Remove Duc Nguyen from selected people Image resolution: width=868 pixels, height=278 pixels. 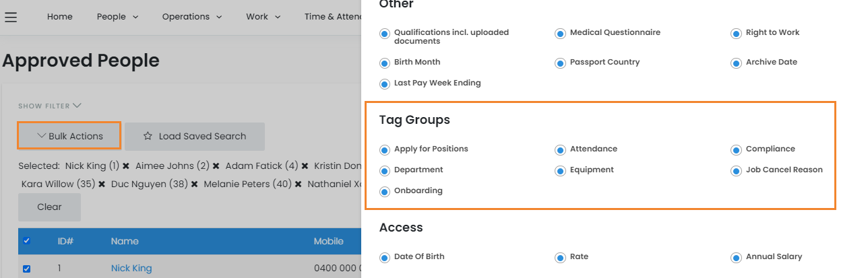point(194,184)
